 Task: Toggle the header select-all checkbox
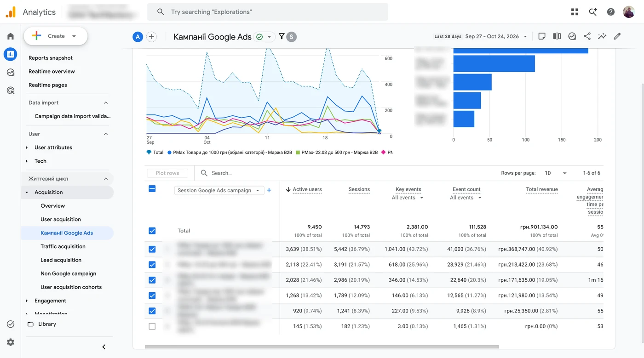tap(152, 188)
